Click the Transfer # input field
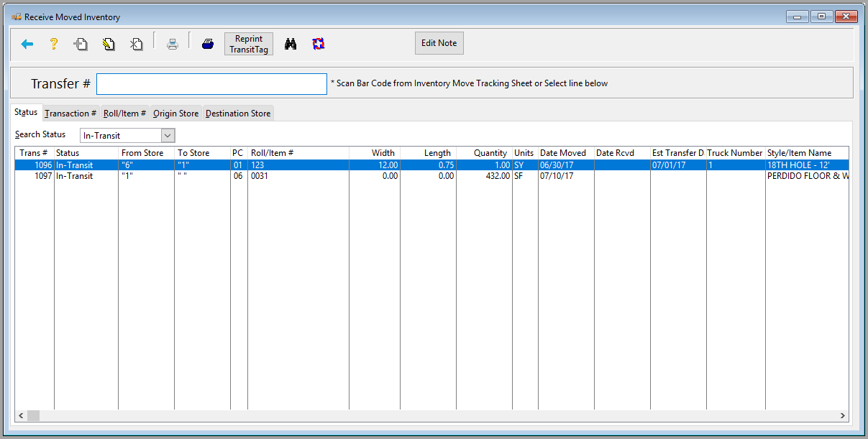 pyautogui.click(x=211, y=83)
